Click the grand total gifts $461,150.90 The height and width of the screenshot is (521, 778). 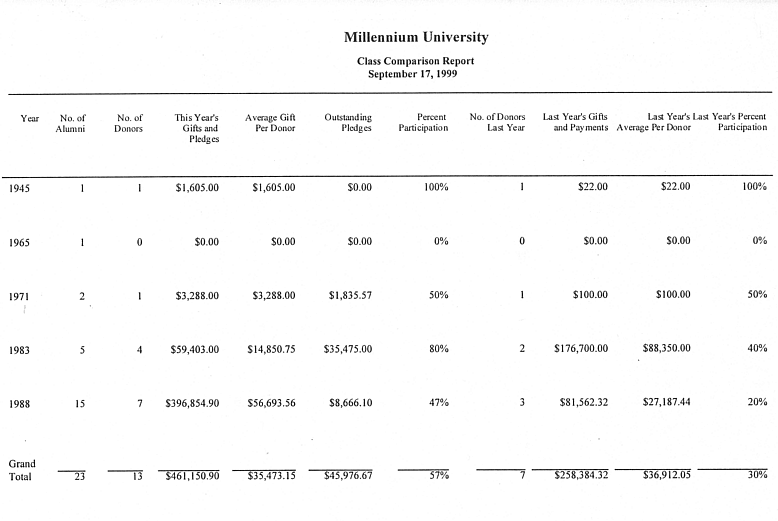192,476
